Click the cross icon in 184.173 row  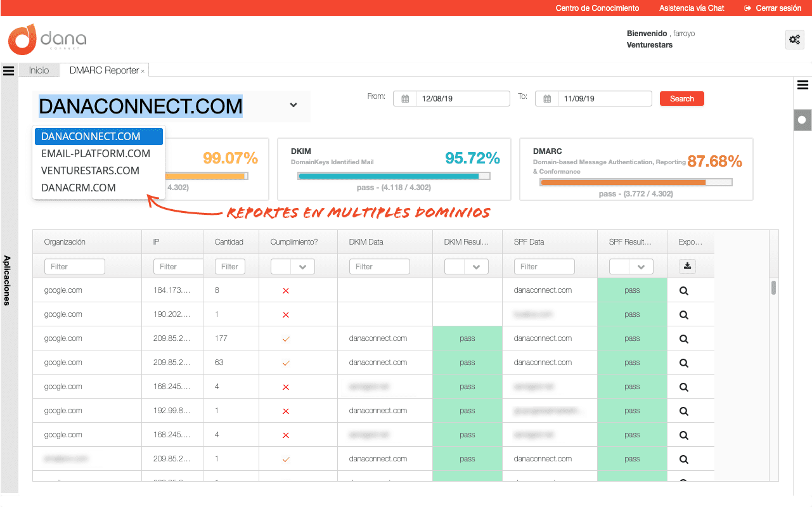pos(286,291)
